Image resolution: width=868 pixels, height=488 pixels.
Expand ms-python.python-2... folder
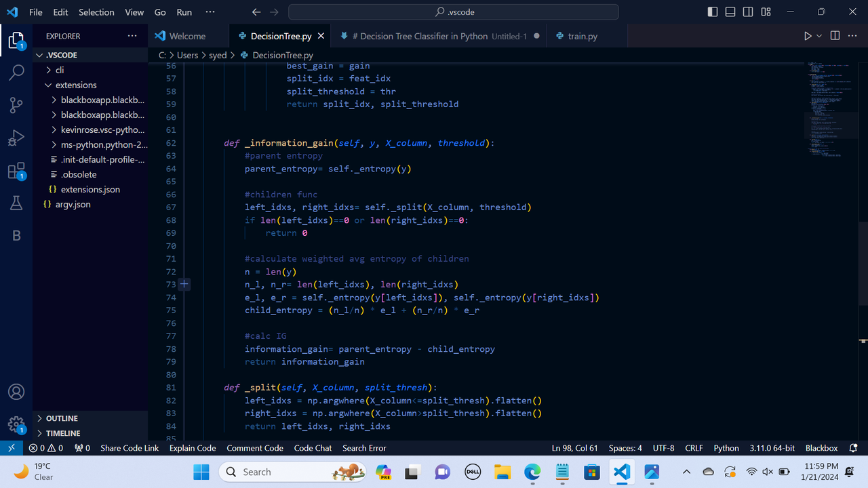(90, 144)
